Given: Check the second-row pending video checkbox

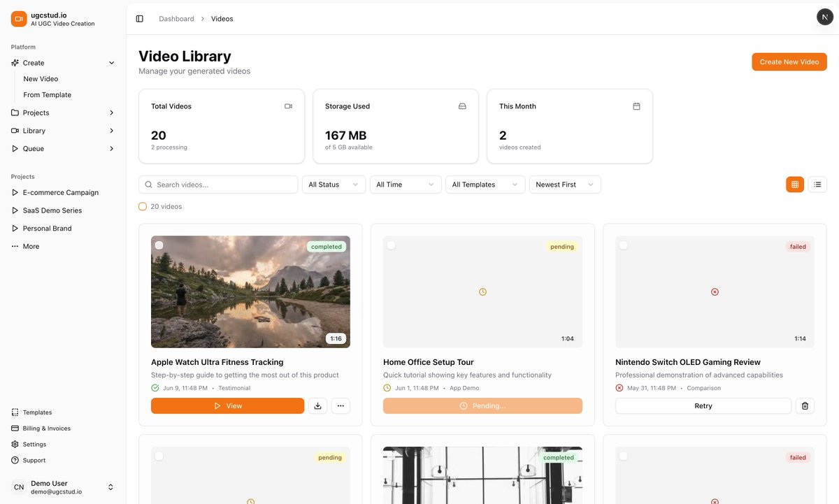Looking at the screenshot, I should [159, 456].
